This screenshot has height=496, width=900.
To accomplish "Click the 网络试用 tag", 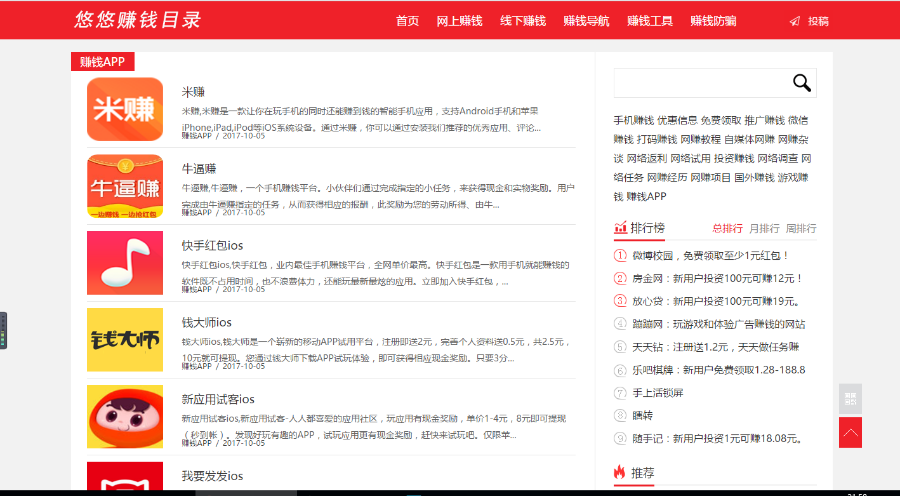I will click(x=690, y=158).
